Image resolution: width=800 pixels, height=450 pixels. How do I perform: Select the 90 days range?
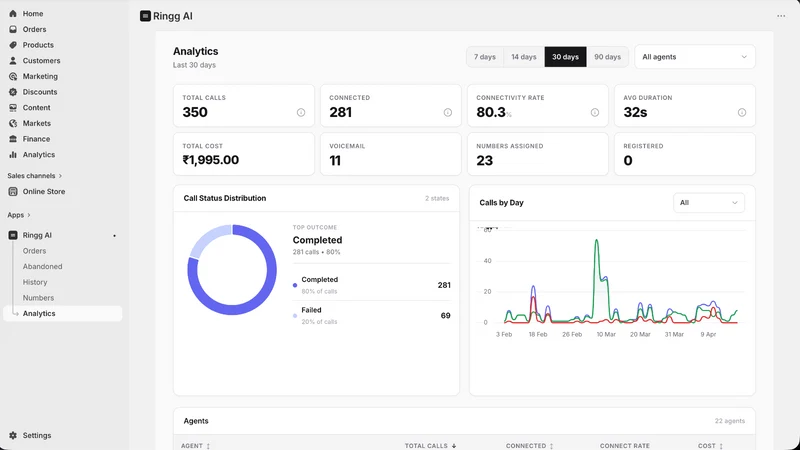[x=607, y=57]
